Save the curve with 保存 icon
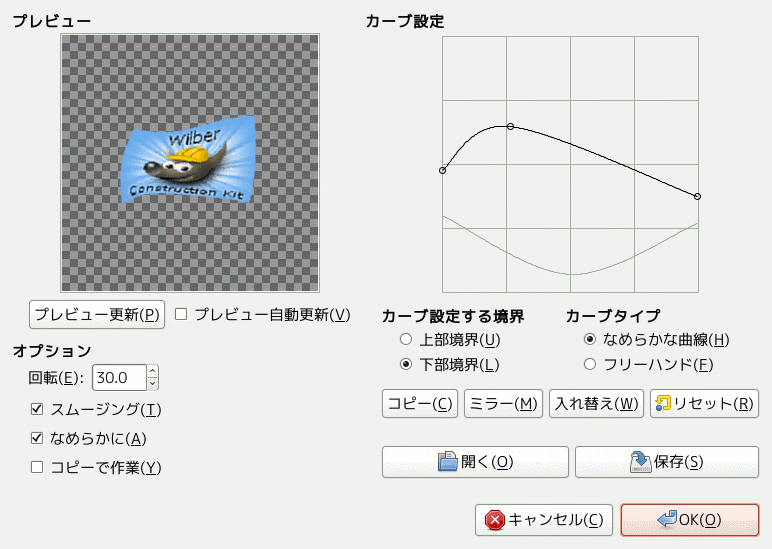This screenshot has height=549, width=772. tap(666, 462)
